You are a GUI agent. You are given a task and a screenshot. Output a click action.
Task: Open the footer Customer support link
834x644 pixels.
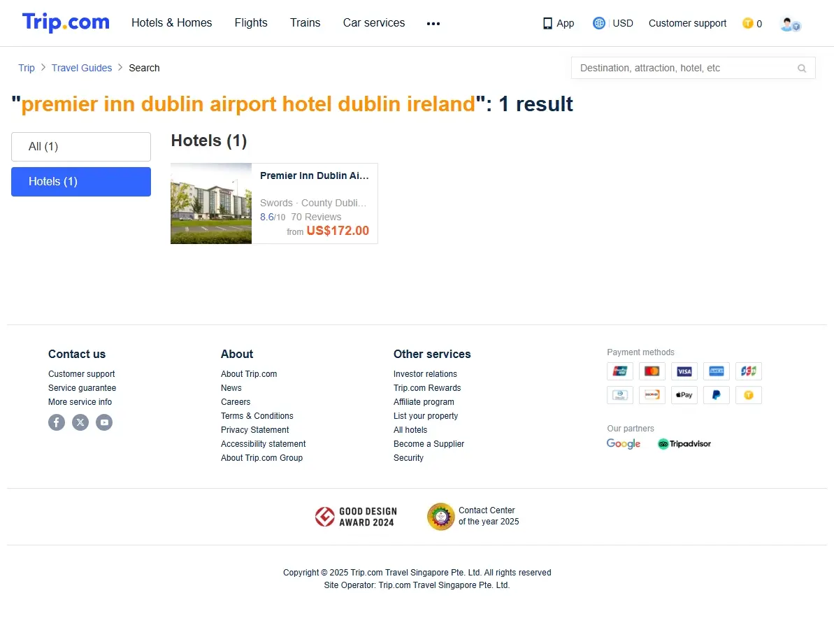pyautogui.click(x=81, y=374)
